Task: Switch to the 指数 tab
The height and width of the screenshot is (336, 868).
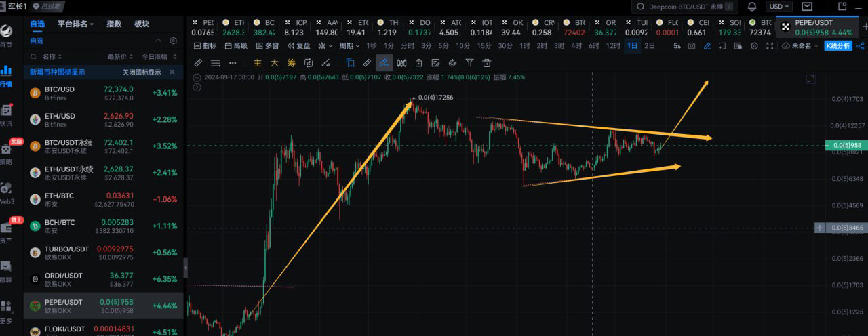Action: click(114, 24)
